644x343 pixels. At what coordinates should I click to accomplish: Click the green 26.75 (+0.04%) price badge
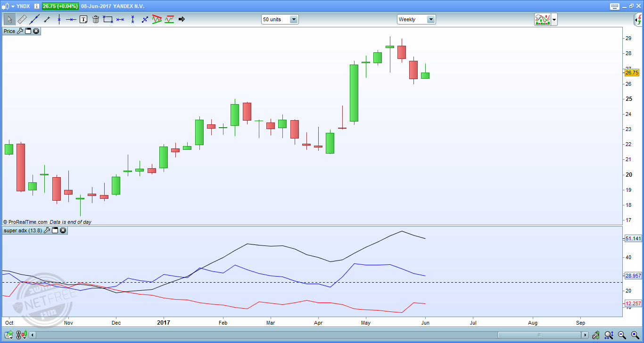[60, 6]
